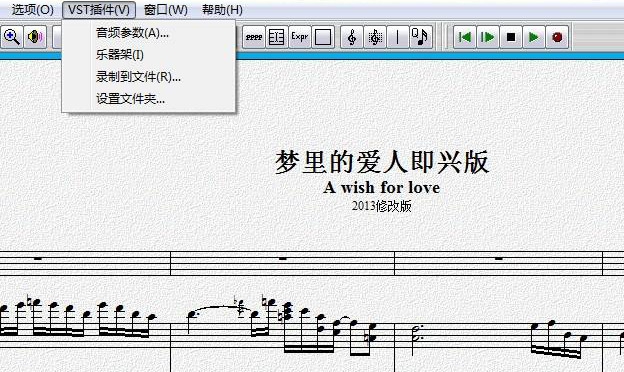Select 录制到文件(R)... menu entry
624x372 pixels.
click(x=149, y=77)
